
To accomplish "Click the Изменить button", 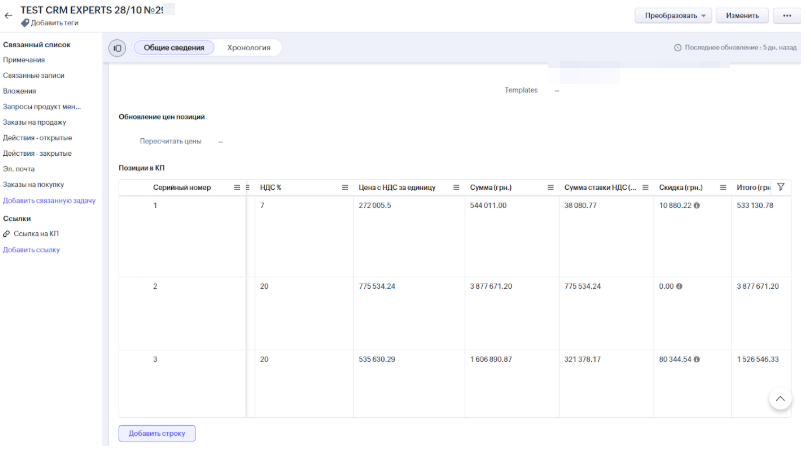I will click(742, 15).
